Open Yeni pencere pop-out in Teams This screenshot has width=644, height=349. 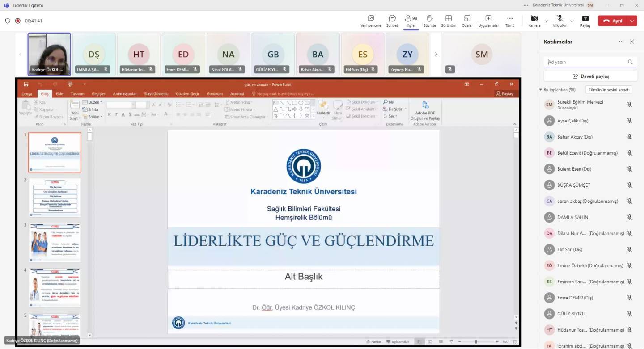371,21
